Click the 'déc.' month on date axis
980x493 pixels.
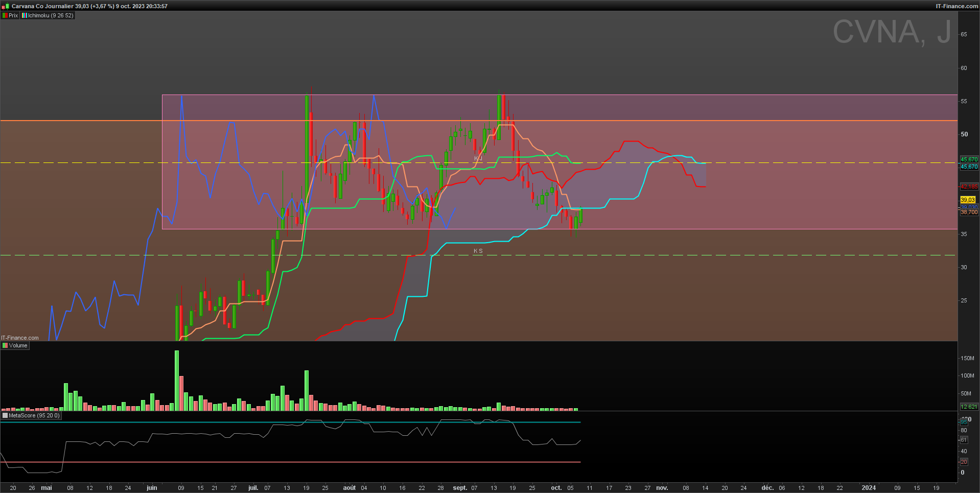point(767,488)
